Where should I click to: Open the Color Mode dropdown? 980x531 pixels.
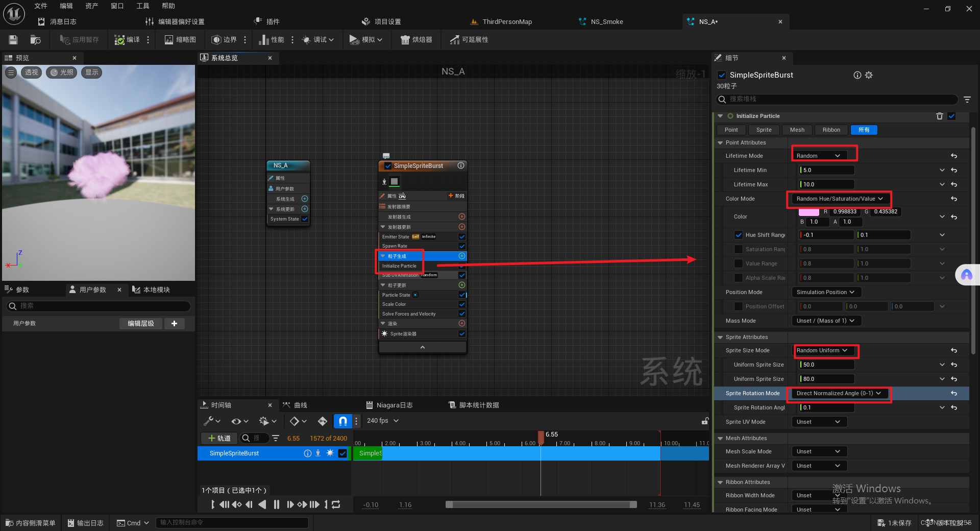tap(840, 199)
